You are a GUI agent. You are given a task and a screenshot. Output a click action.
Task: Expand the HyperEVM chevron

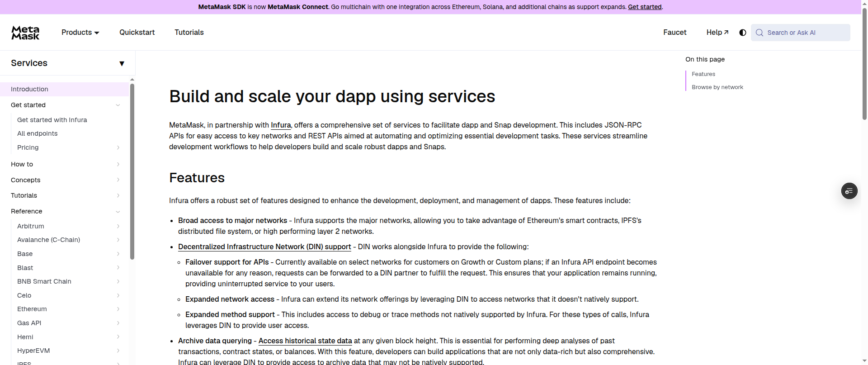click(x=118, y=351)
